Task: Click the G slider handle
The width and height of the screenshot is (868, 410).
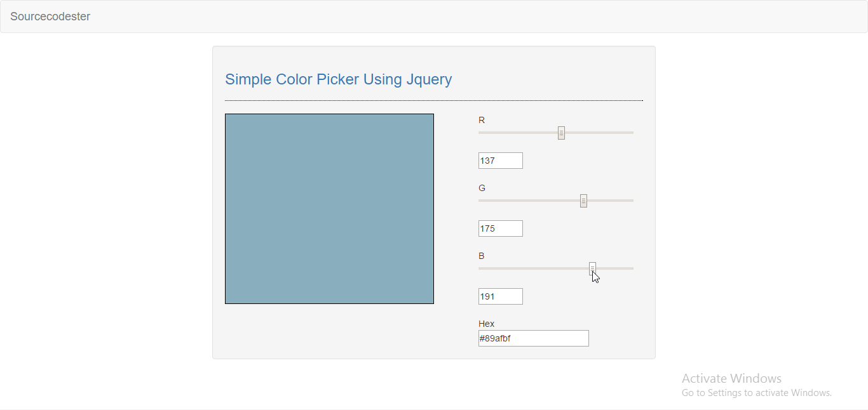Action: pyautogui.click(x=583, y=200)
